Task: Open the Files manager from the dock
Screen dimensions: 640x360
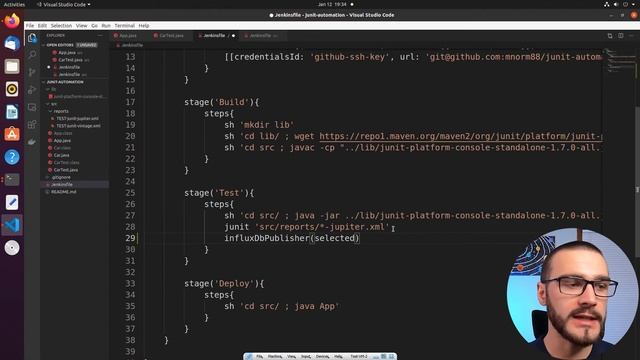Action: click(x=12, y=66)
